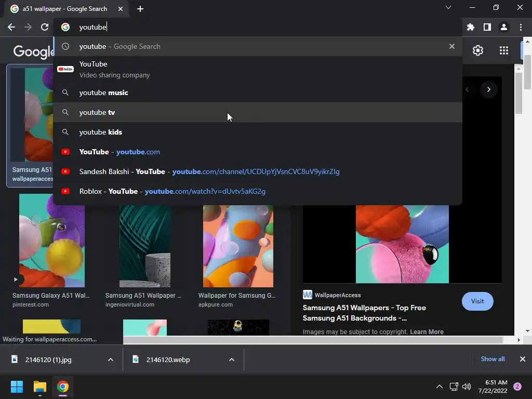Click Learn More copyright link

click(x=427, y=332)
